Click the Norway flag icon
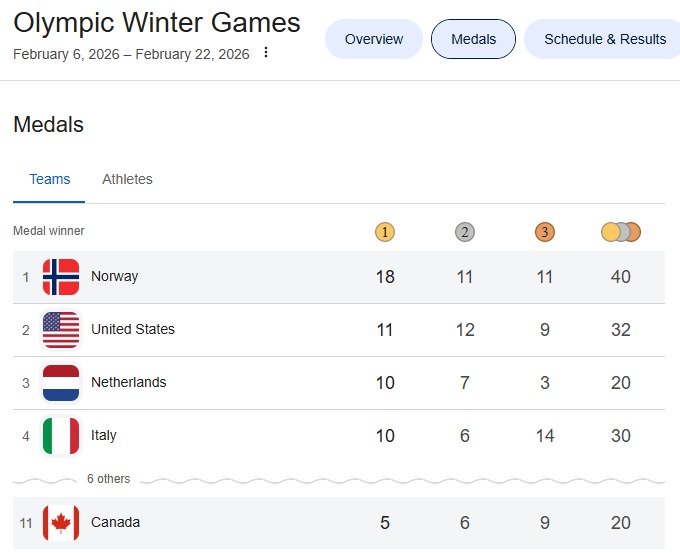Image resolution: width=680 pixels, height=553 pixels. pos(61,277)
